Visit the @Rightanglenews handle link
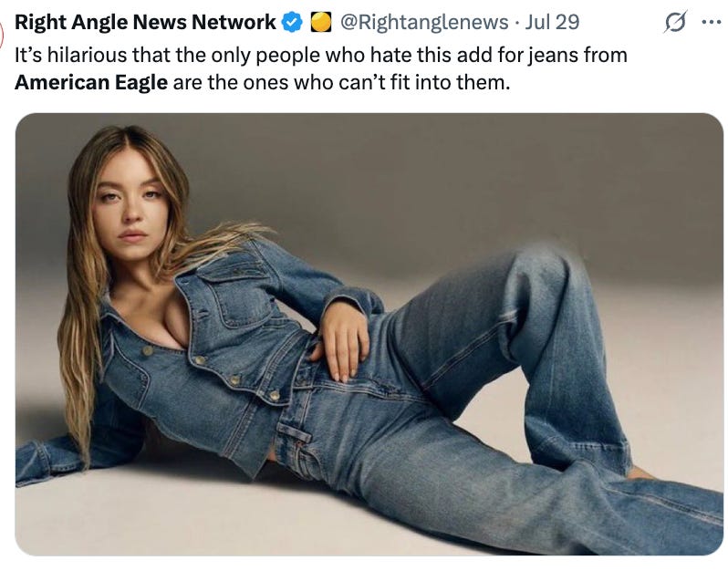This screenshot has width=728, height=571. click(x=424, y=22)
